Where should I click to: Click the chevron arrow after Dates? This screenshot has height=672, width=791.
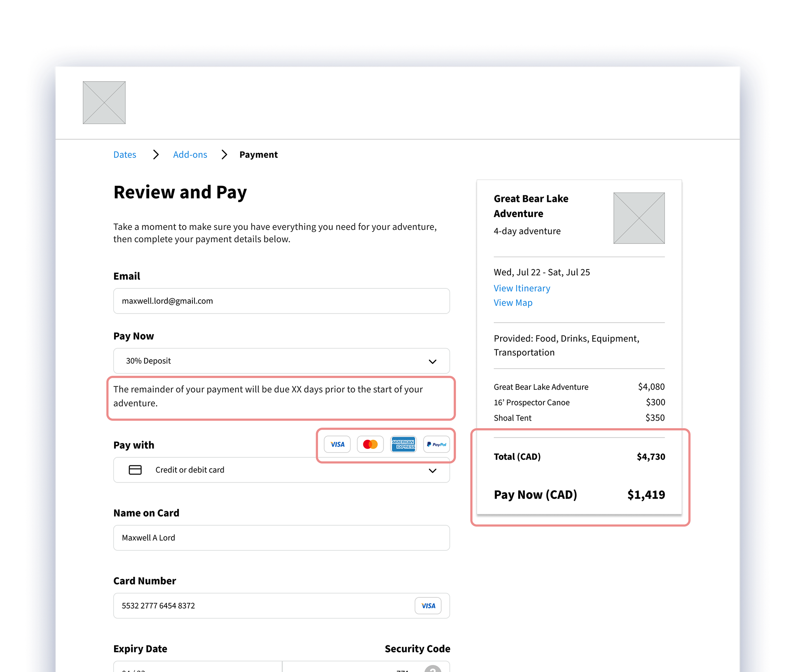[156, 155]
